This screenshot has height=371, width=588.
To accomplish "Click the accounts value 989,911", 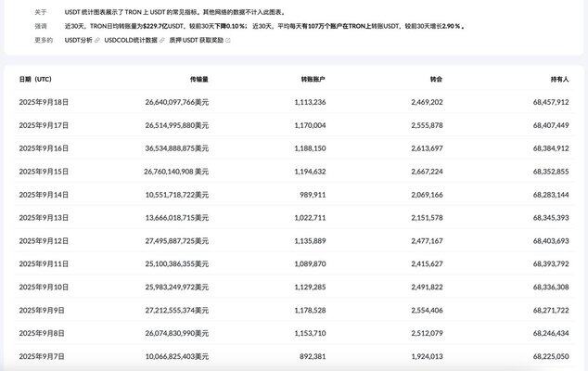I will pyautogui.click(x=313, y=195).
